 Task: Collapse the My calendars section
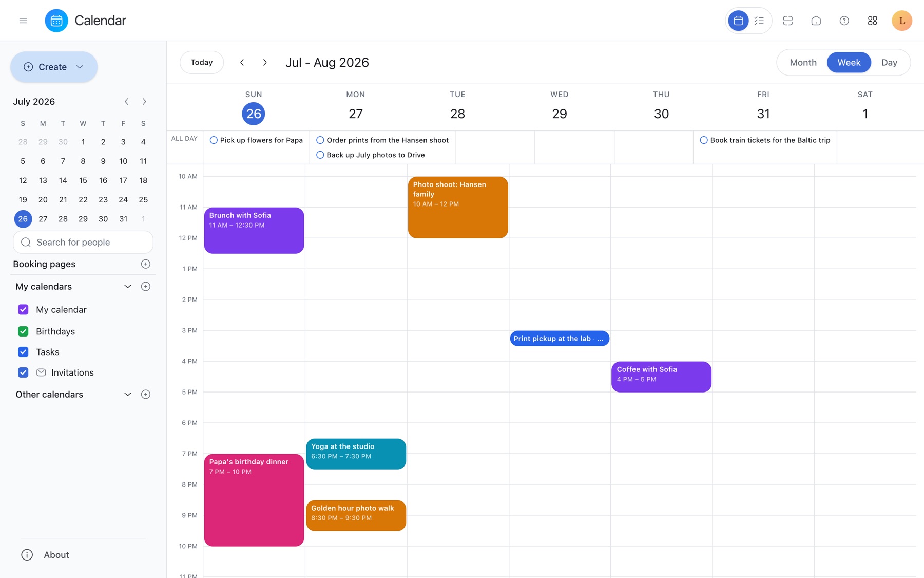[x=128, y=287]
